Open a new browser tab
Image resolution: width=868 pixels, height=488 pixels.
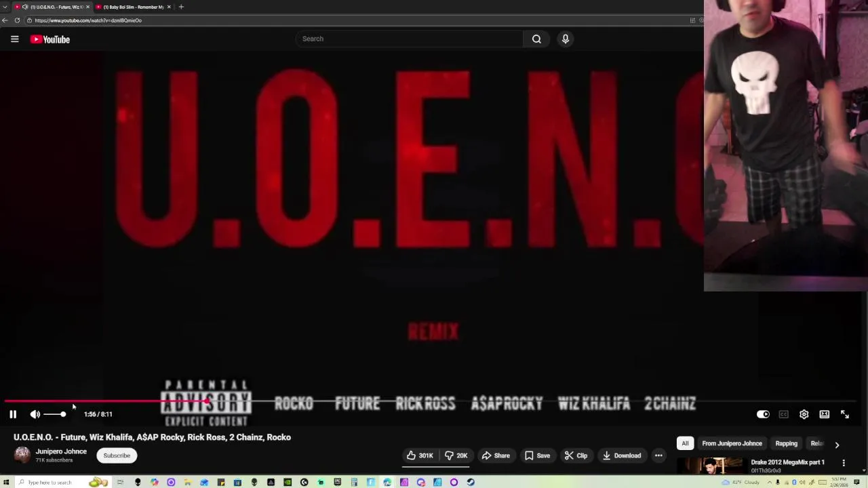(x=181, y=7)
